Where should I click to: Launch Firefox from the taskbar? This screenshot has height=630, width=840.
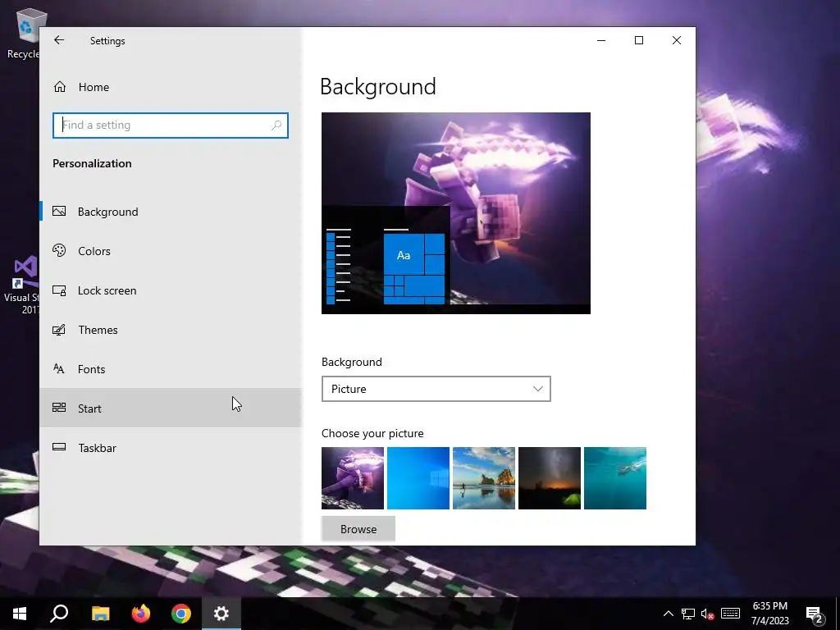point(141,614)
